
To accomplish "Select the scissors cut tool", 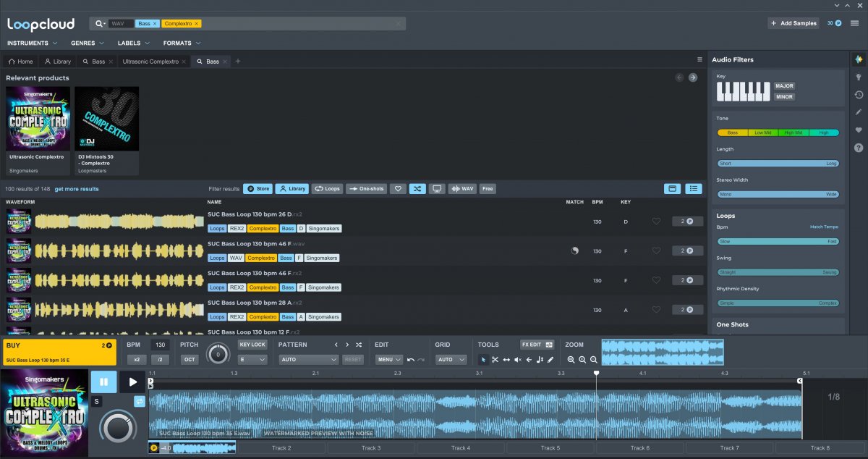I will click(x=495, y=360).
